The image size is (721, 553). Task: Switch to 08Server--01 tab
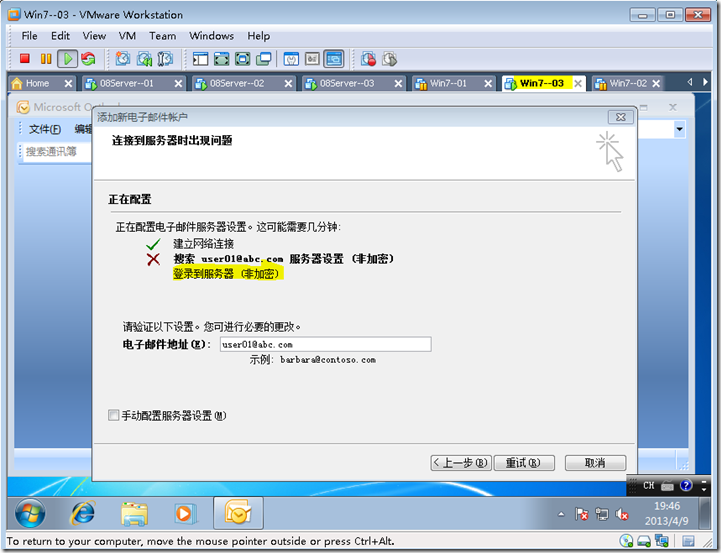(126, 83)
